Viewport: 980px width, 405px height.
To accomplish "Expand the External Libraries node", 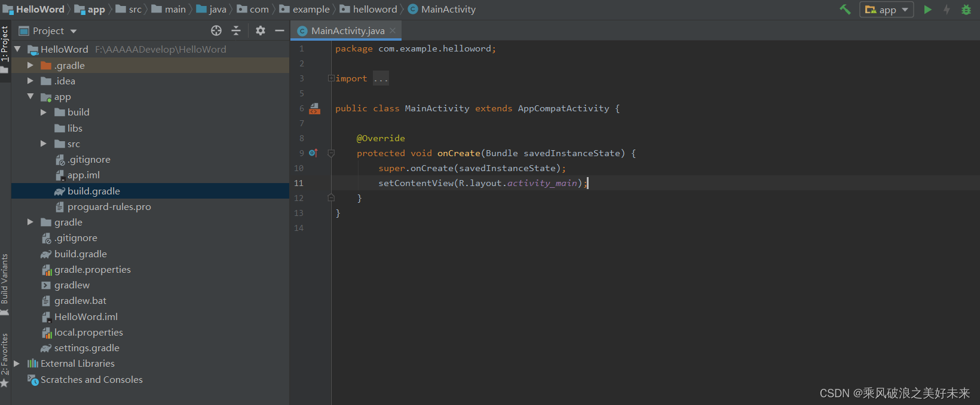I will click(17, 363).
